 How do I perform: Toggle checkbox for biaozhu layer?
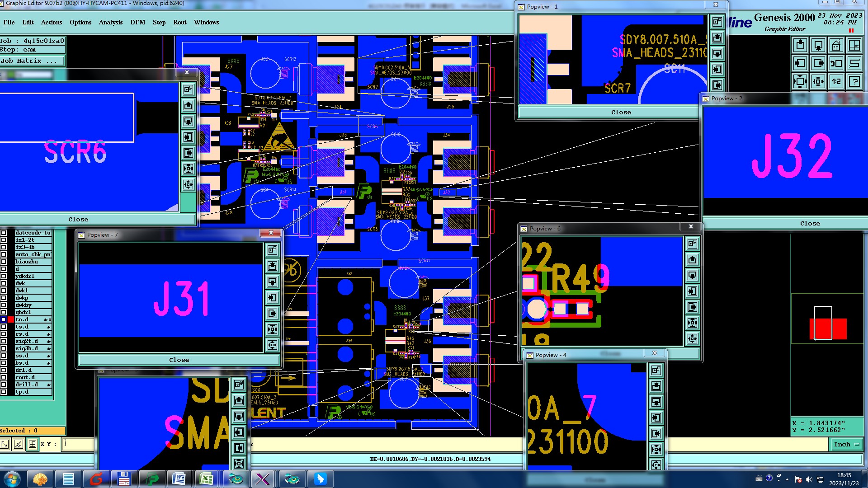(4, 262)
